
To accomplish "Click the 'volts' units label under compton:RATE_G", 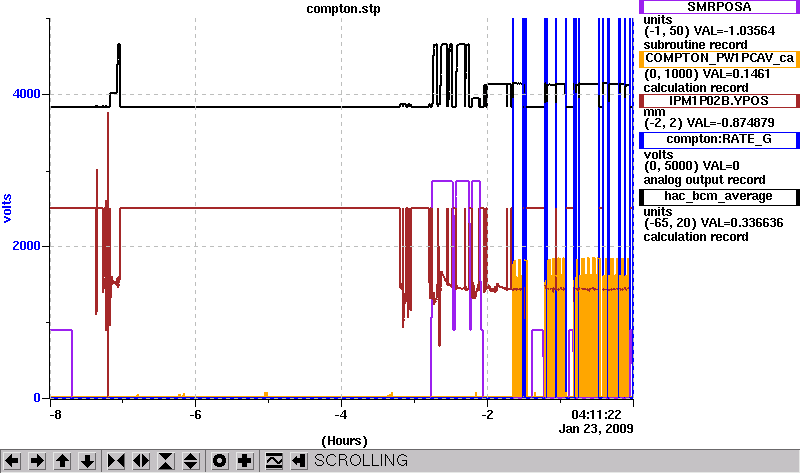I will (658, 155).
